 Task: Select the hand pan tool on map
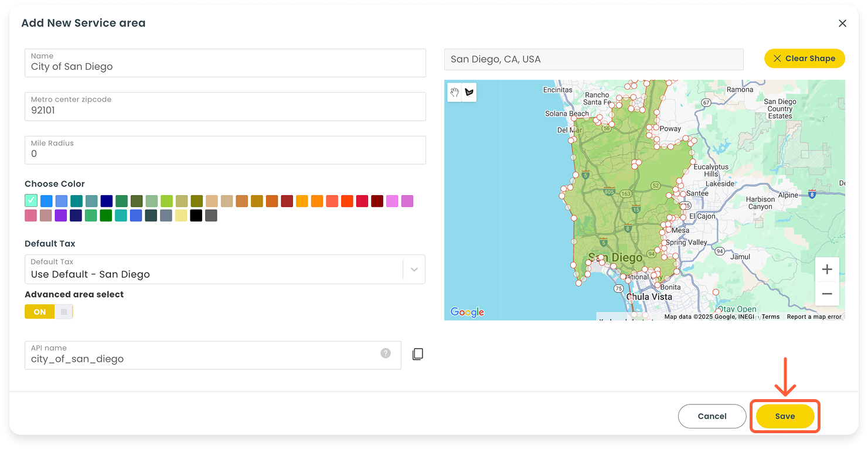(x=454, y=93)
